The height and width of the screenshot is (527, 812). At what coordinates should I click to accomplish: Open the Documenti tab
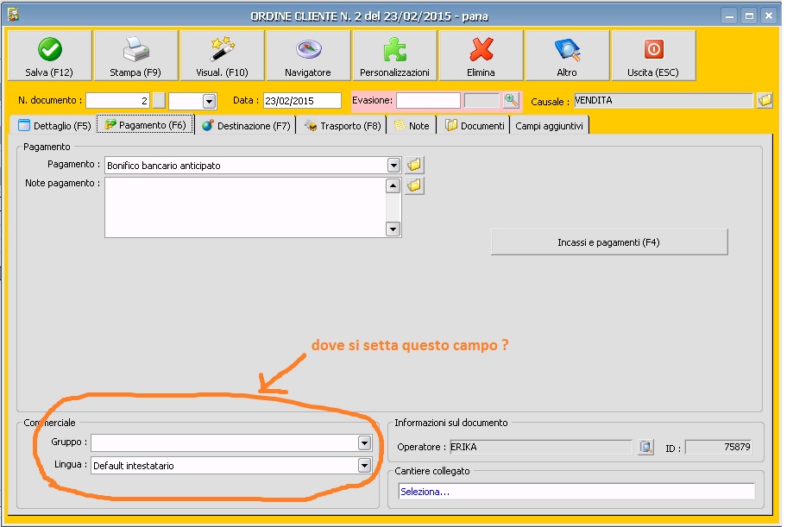tap(475, 126)
